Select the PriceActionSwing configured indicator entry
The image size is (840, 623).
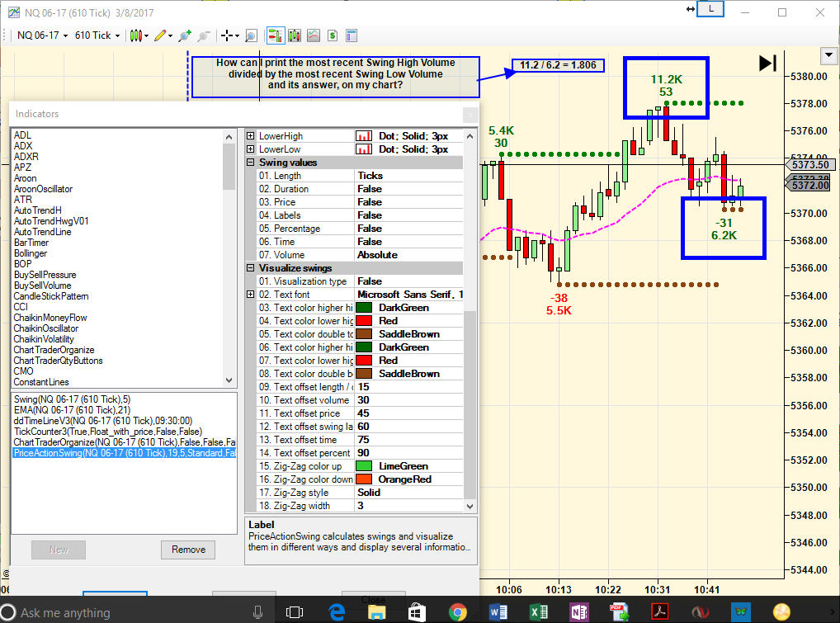[125, 453]
